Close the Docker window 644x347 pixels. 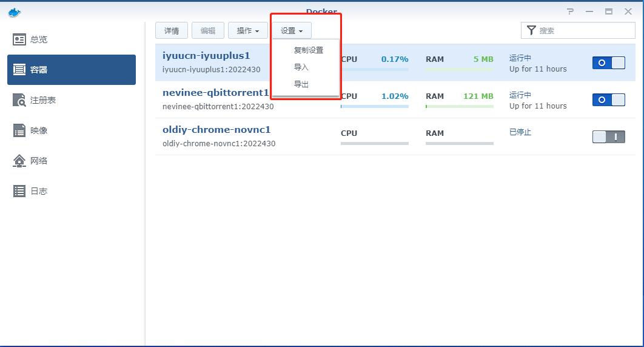[628, 12]
